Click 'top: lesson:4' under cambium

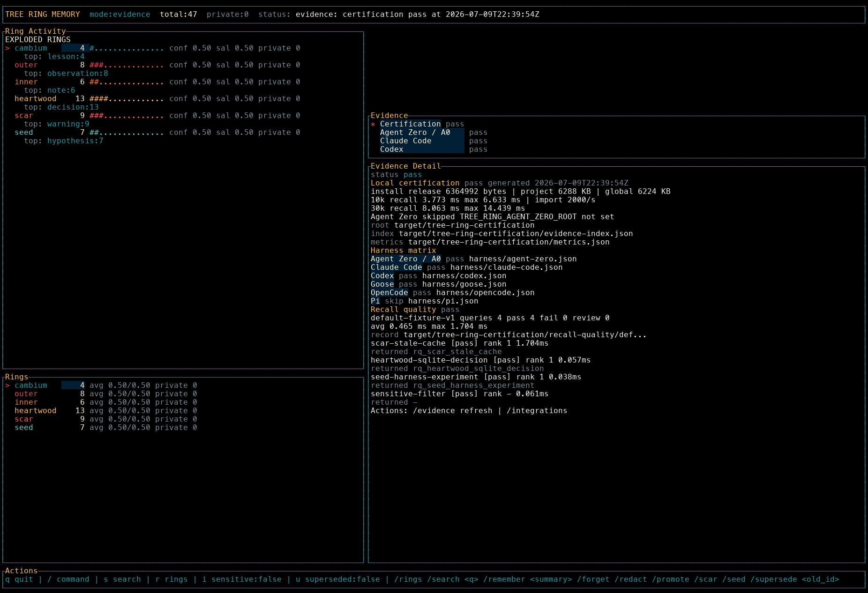click(x=54, y=57)
